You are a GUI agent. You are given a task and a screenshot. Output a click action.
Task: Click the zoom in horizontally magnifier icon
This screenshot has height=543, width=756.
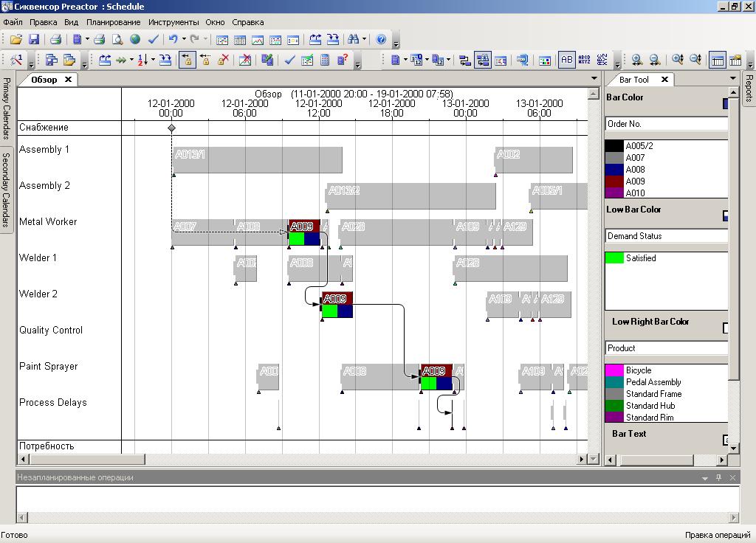[x=636, y=60]
